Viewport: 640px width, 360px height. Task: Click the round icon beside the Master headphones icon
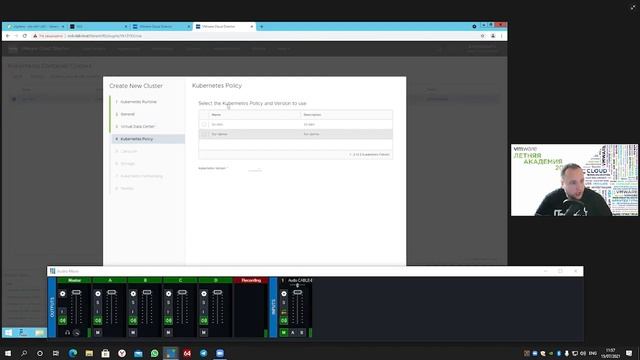(76, 333)
